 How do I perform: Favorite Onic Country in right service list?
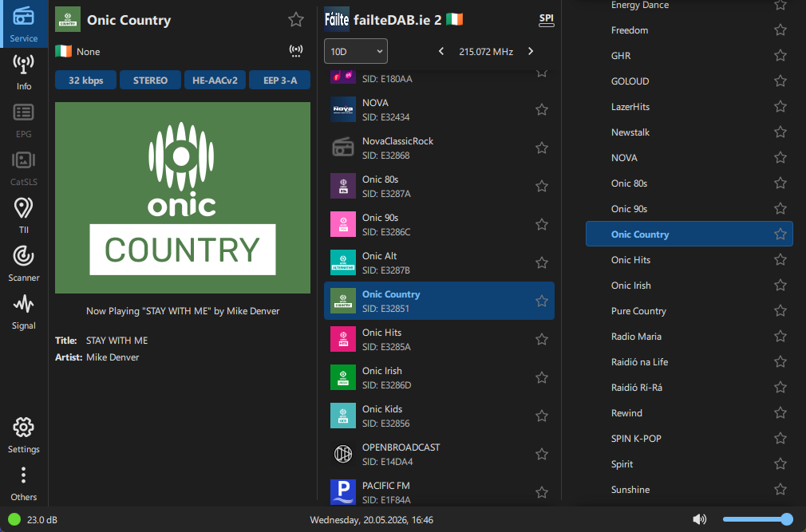[x=780, y=234]
